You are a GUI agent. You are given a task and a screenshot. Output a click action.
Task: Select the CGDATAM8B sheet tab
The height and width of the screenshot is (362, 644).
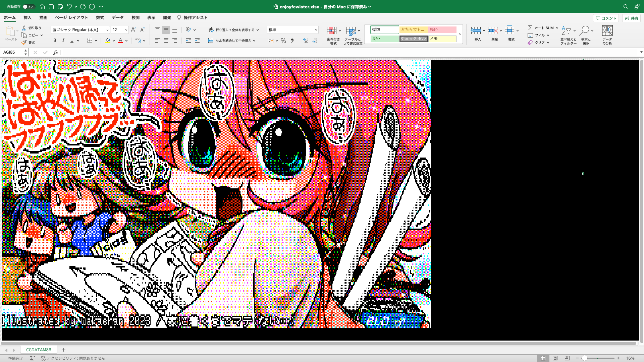tap(39, 350)
